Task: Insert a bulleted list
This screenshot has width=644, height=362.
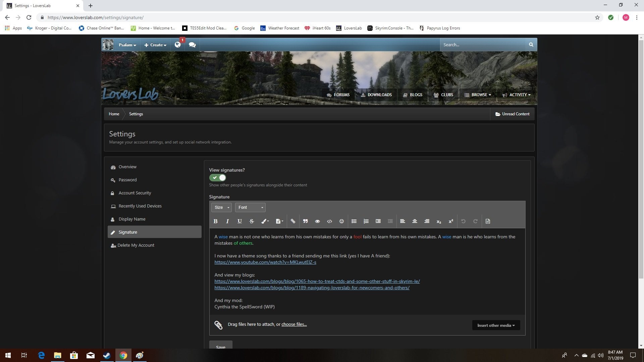Action: pyautogui.click(x=354, y=221)
